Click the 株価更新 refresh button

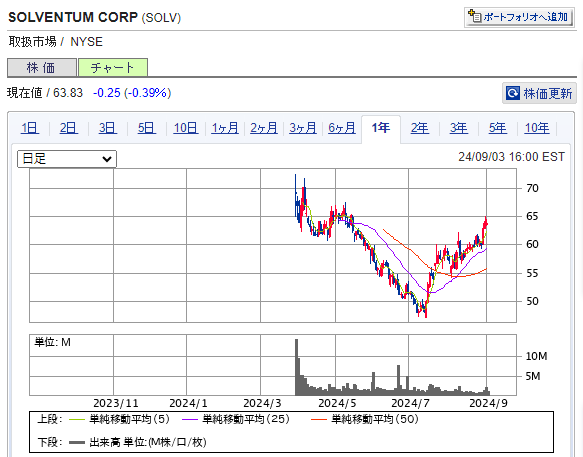point(539,93)
